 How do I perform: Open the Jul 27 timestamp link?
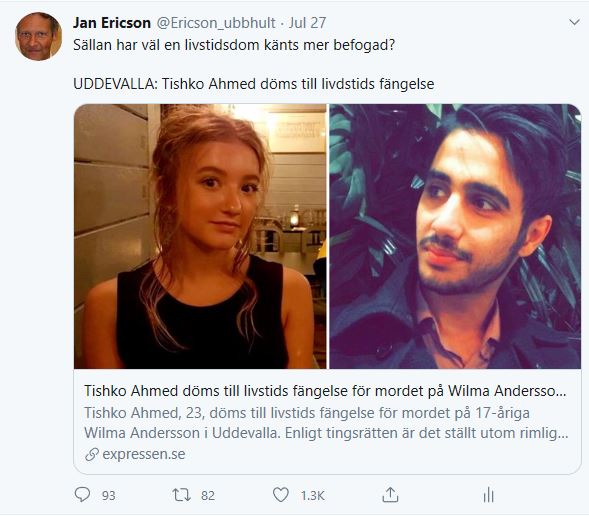coord(307,23)
